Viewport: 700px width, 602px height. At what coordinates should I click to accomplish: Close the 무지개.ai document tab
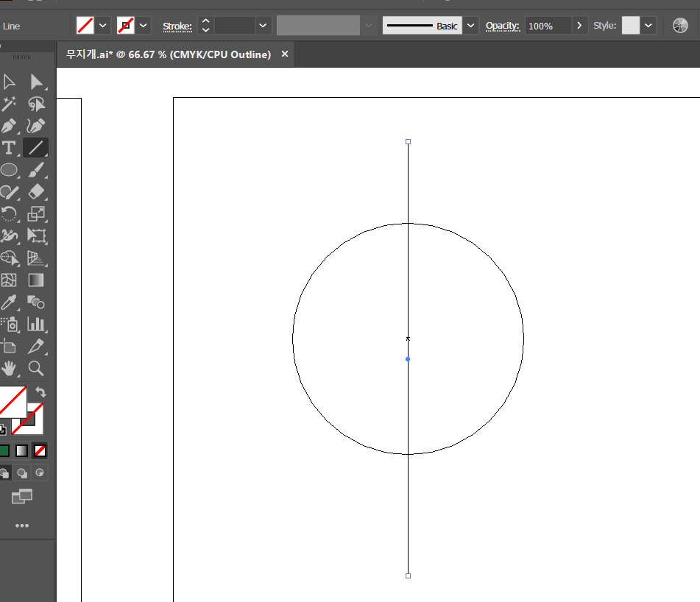point(285,54)
